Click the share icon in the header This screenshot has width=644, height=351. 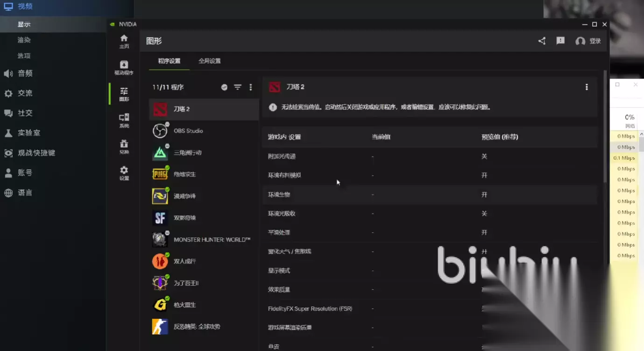pos(542,41)
